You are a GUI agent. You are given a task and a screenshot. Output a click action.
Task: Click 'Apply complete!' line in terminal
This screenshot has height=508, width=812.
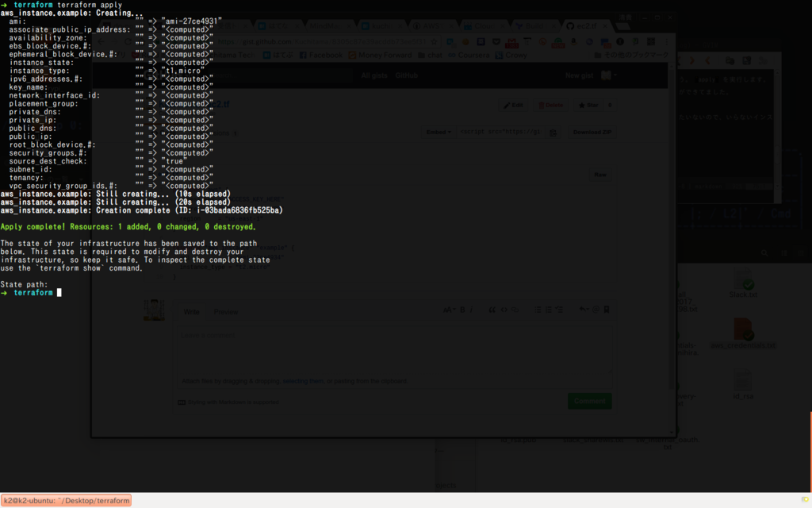[128, 227]
